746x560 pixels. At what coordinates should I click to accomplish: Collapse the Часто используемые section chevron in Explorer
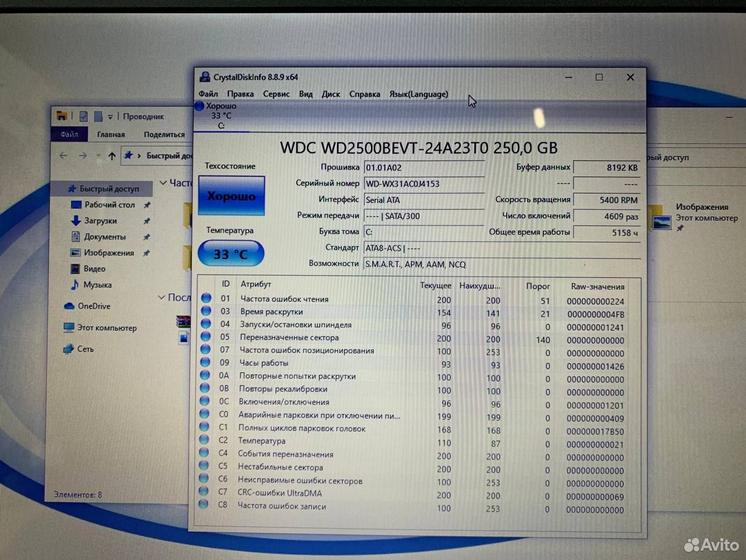(163, 183)
